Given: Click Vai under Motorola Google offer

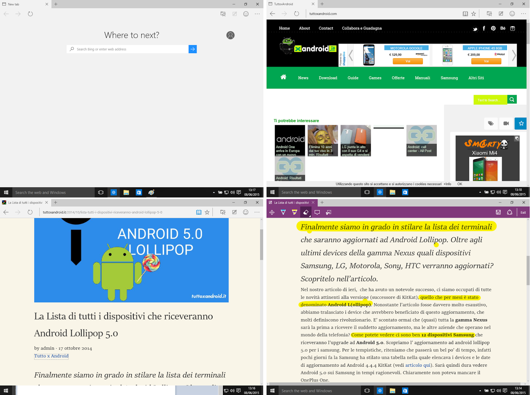Looking at the screenshot, I should tap(408, 61).
